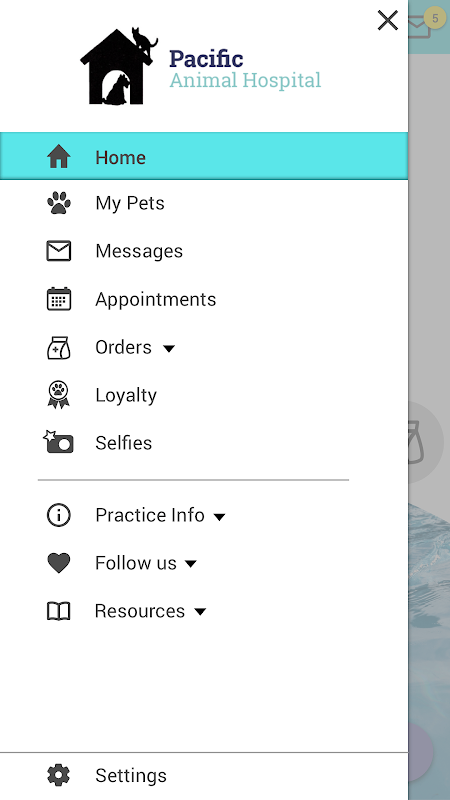Open the Loyalty text link

126,395
